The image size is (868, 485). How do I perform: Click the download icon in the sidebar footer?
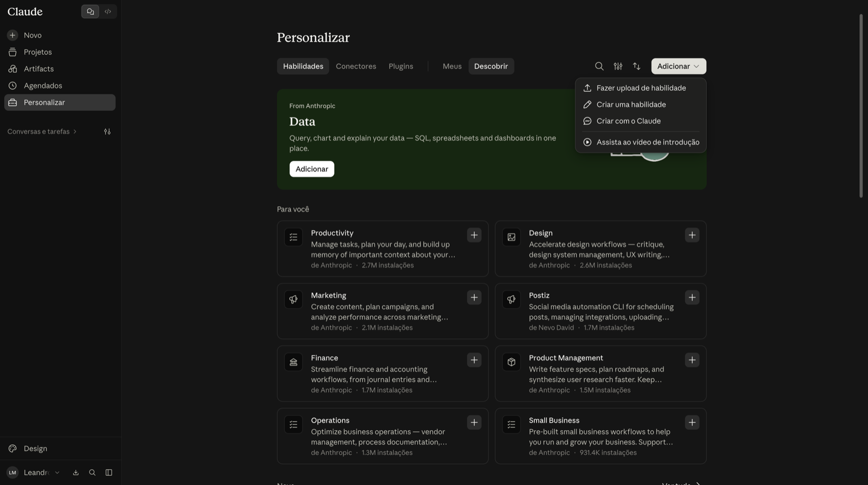pos(76,473)
